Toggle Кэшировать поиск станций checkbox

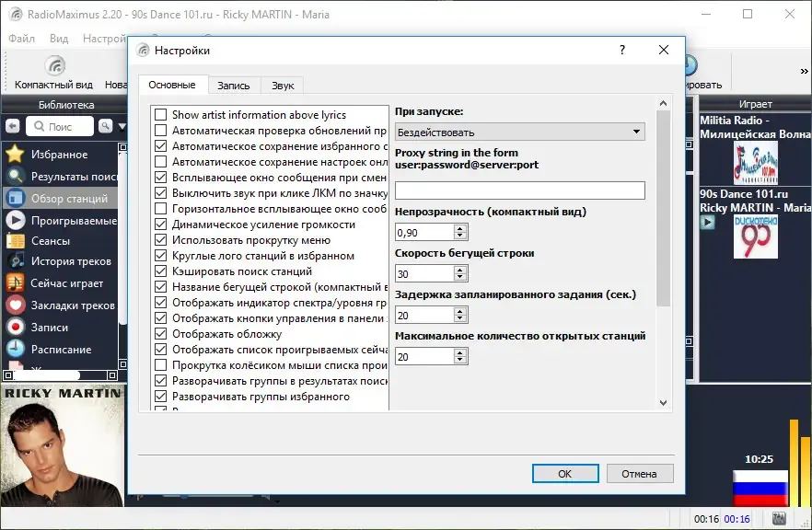point(160,271)
